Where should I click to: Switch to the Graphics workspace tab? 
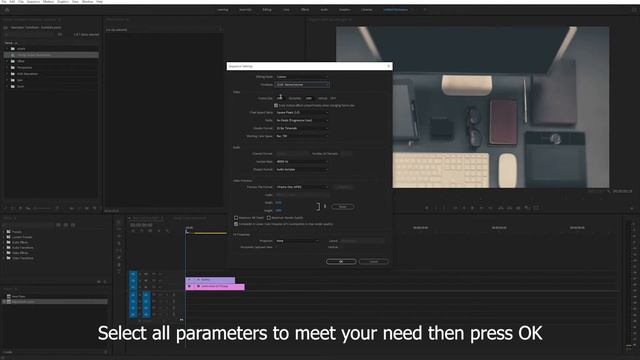pyautogui.click(x=344, y=10)
